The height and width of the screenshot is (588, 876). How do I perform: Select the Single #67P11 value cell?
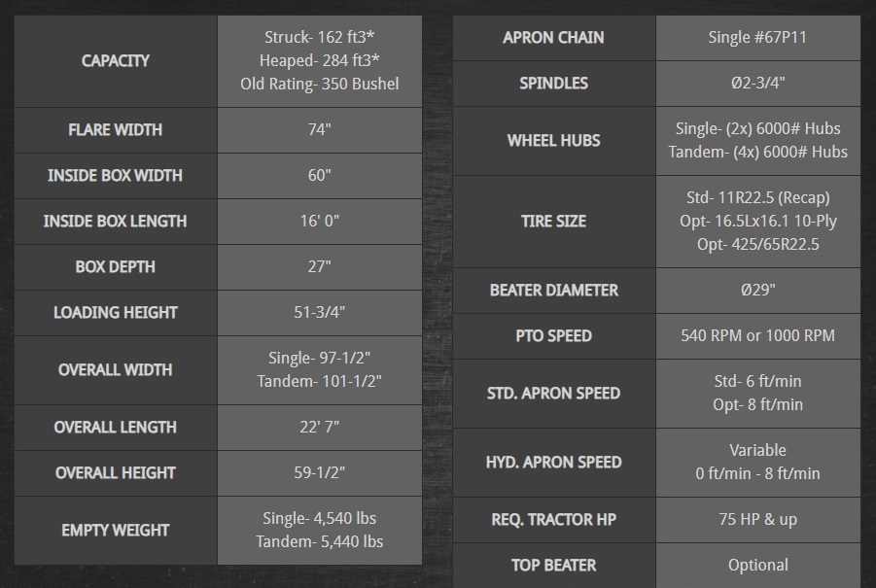[x=757, y=38]
